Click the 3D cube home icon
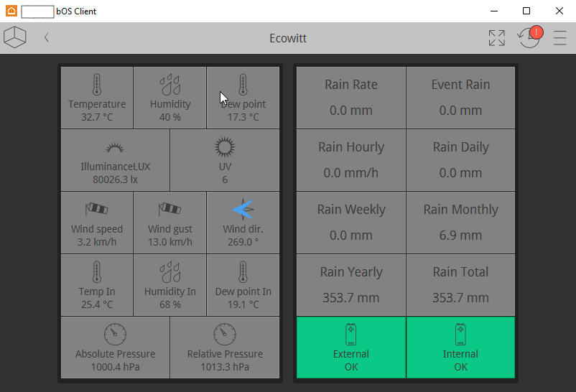Image resolution: width=576 pixels, height=392 pixels. pos(14,37)
